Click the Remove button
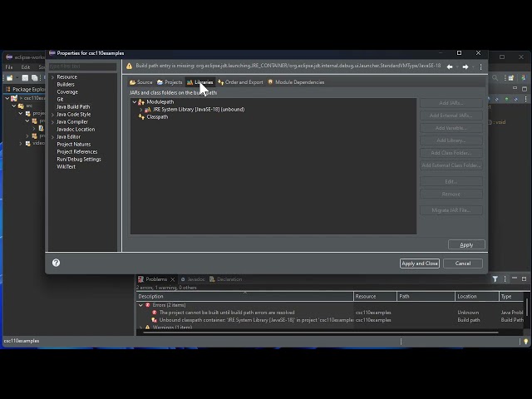The height and width of the screenshot is (399, 532). (451, 194)
